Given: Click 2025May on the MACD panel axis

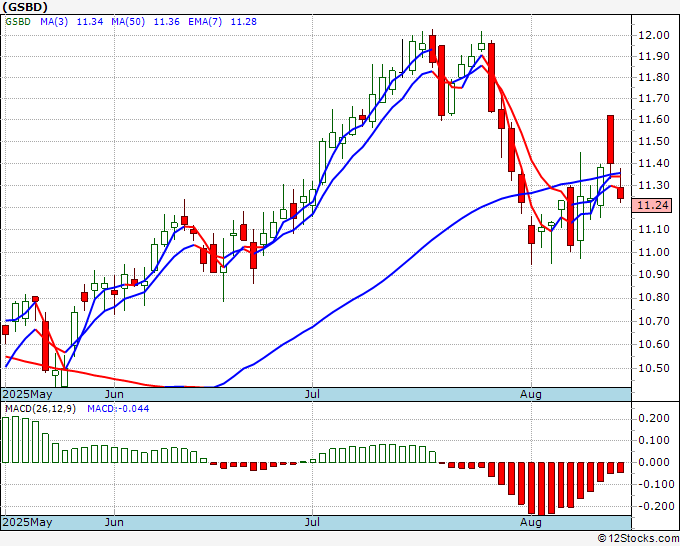Looking at the screenshot, I should click(27, 522).
